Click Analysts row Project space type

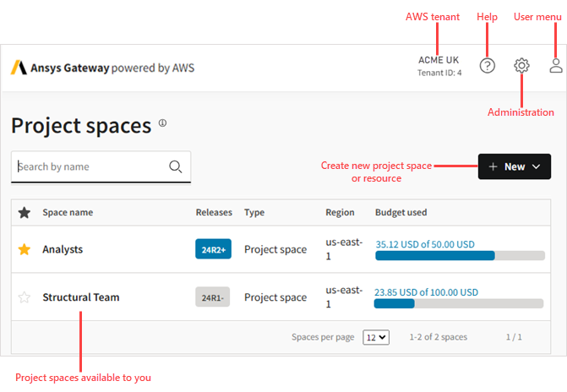point(275,249)
